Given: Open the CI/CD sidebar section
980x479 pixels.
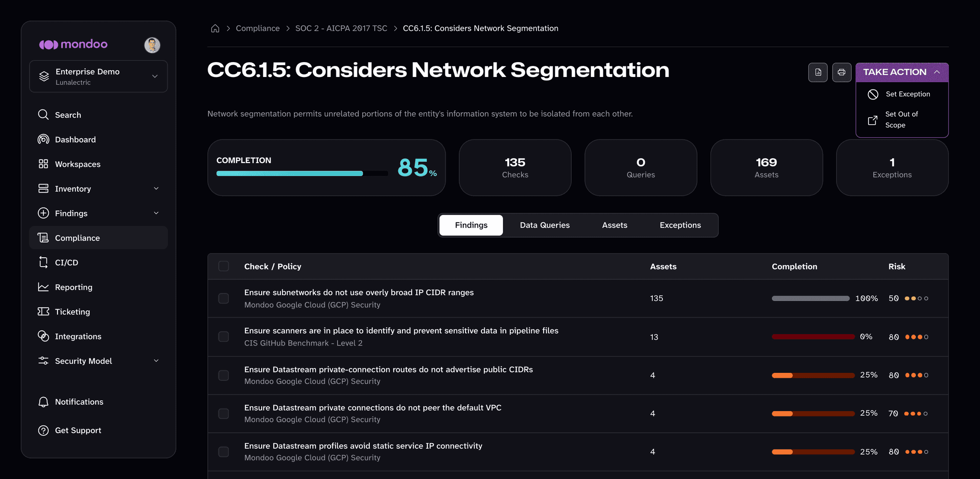Looking at the screenshot, I should pyautogui.click(x=99, y=262).
